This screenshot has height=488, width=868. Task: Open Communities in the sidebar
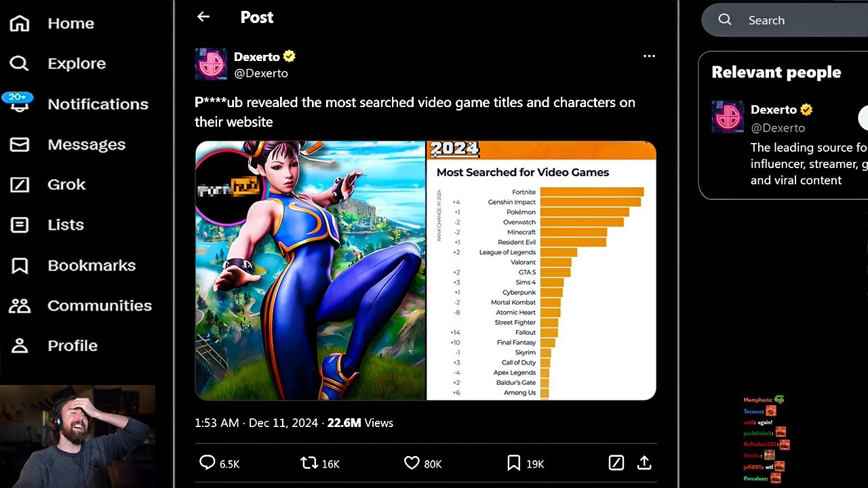[80, 306]
